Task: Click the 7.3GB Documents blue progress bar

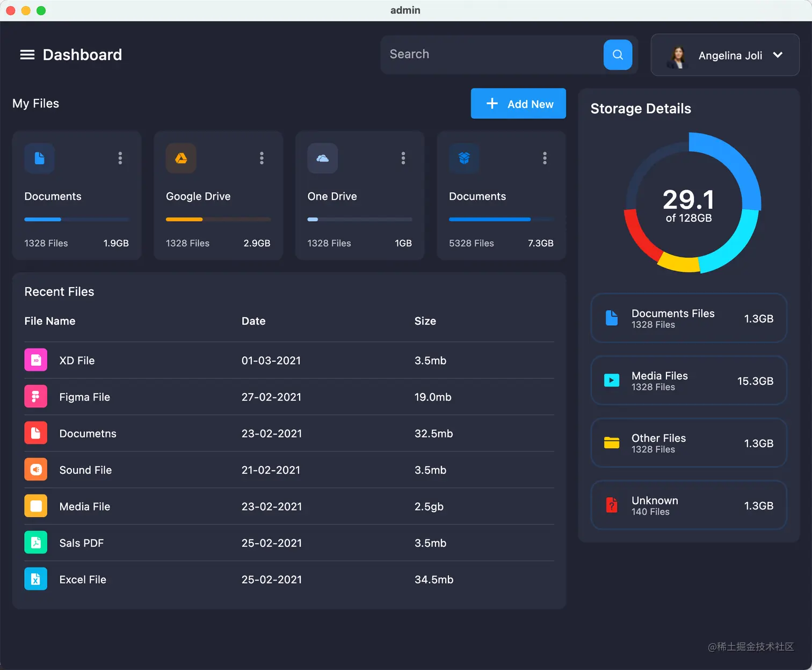Action: click(501, 220)
